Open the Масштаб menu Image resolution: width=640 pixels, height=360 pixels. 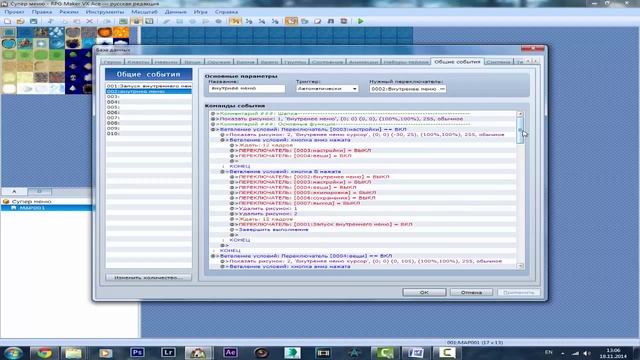pyautogui.click(x=144, y=12)
